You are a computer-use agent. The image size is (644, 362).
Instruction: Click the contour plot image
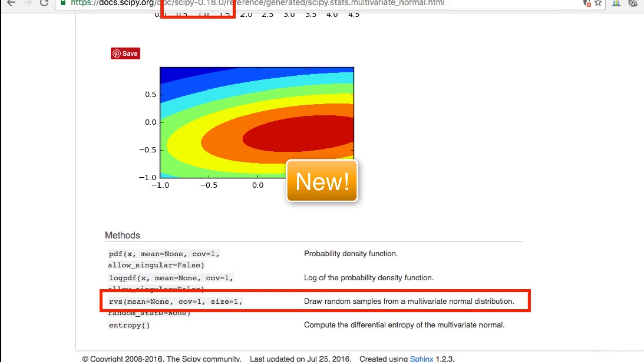point(257,122)
